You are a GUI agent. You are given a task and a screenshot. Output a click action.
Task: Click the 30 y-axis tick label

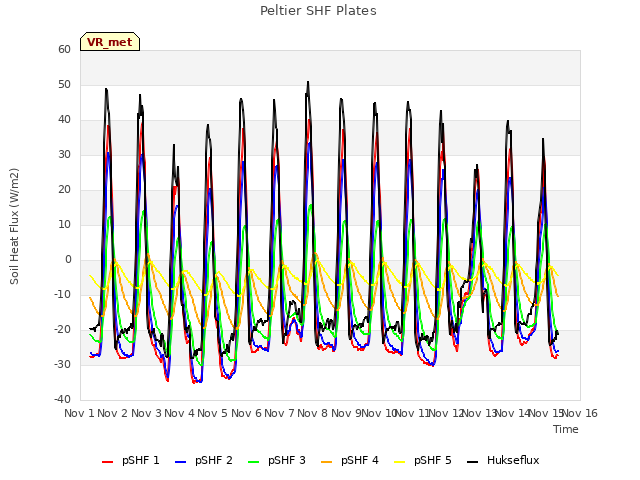click(64, 155)
